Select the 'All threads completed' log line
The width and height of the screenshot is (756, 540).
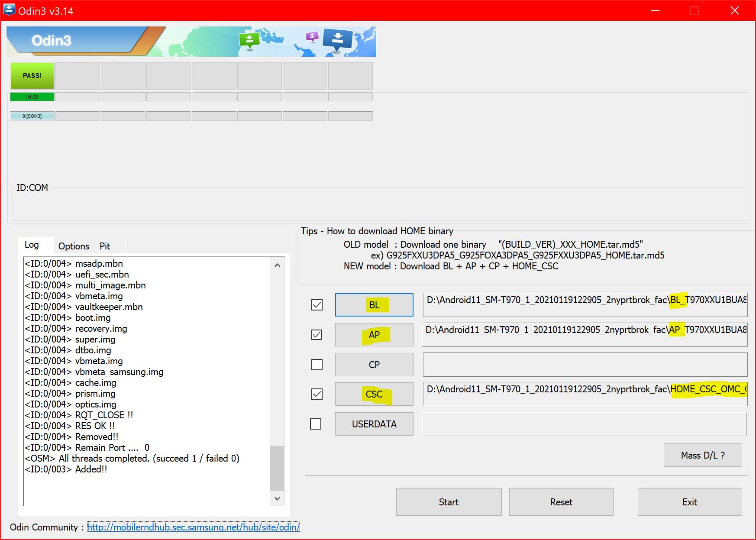[x=132, y=458]
